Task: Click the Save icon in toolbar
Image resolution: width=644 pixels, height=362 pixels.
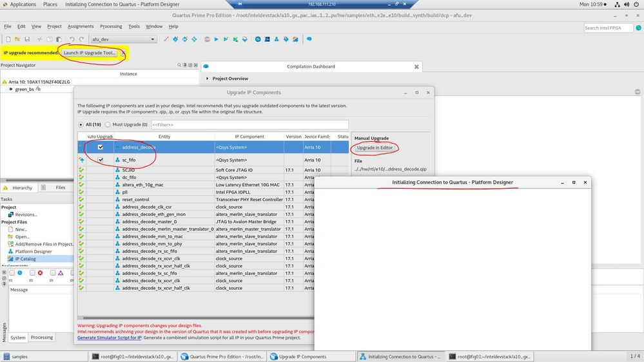Action: tap(27, 39)
